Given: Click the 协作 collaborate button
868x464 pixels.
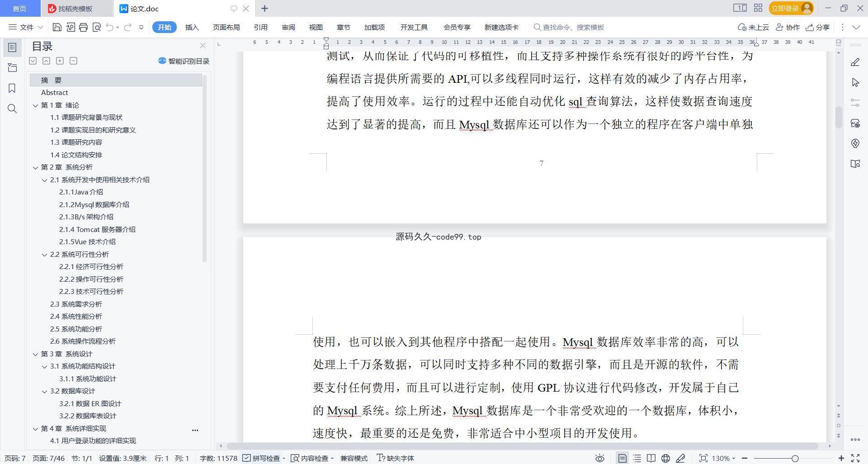Looking at the screenshot, I should pos(788,27).
